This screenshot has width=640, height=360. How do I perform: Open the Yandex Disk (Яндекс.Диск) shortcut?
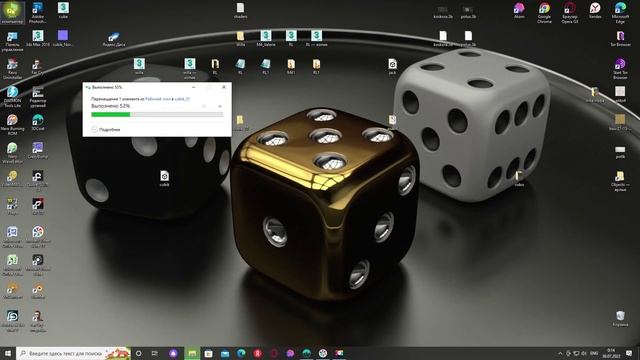pos(114,39)
